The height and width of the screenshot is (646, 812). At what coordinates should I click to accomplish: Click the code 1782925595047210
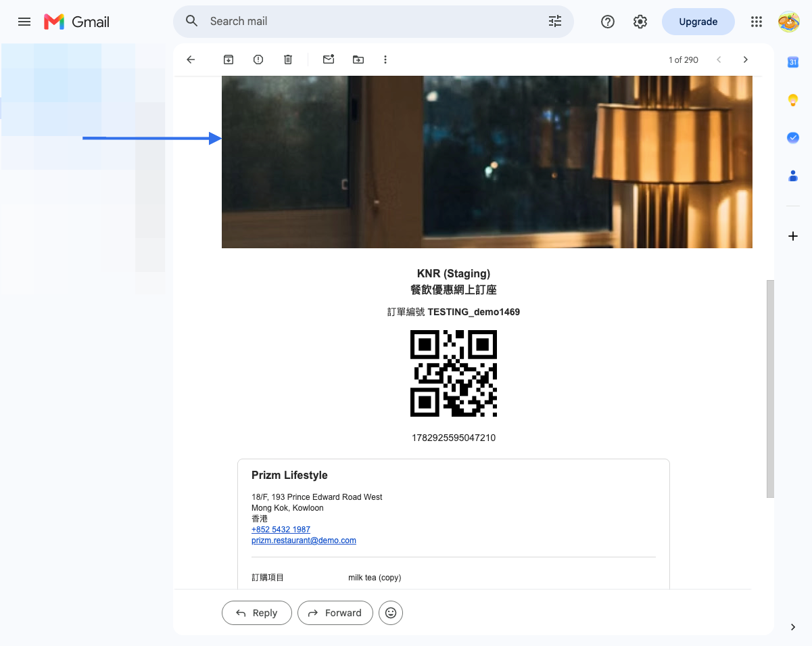454,438
